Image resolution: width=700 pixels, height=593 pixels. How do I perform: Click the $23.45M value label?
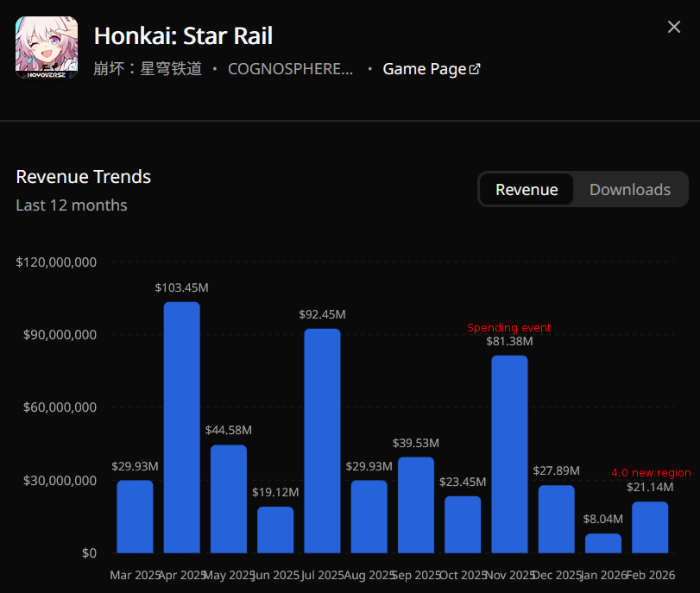(463, 482)
